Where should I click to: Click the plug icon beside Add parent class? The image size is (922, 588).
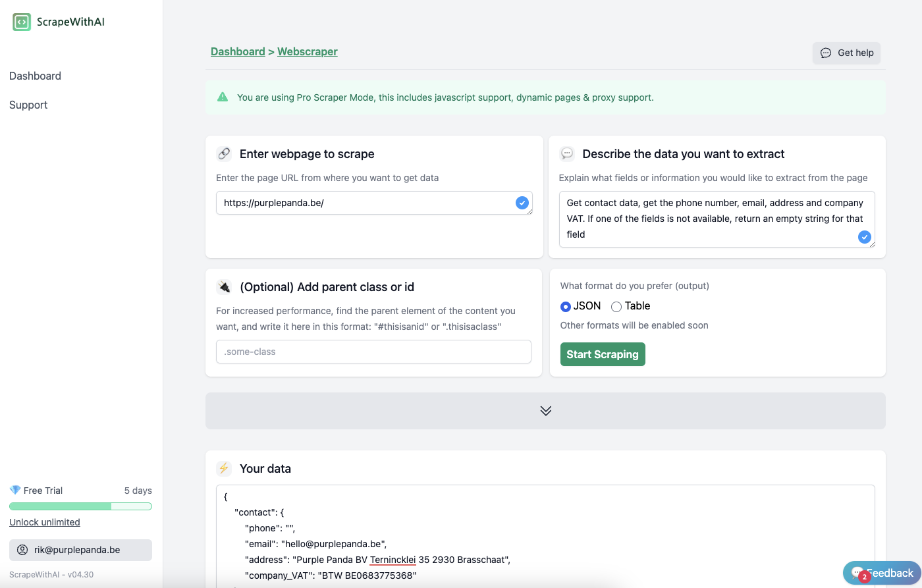(x=224, y=286)
